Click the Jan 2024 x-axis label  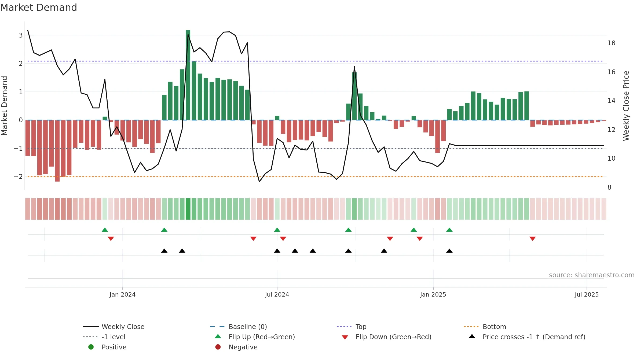click(x=123, y=294)
